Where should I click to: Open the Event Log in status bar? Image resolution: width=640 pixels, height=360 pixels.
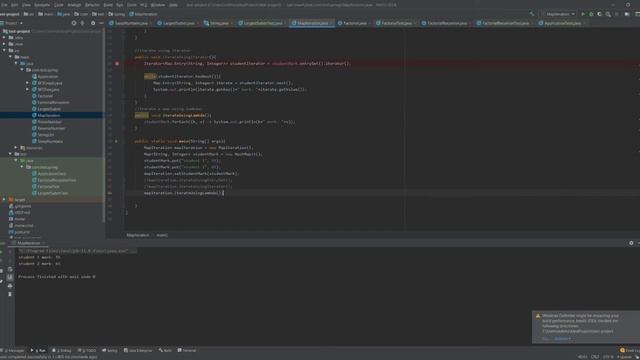pos(630,350)
